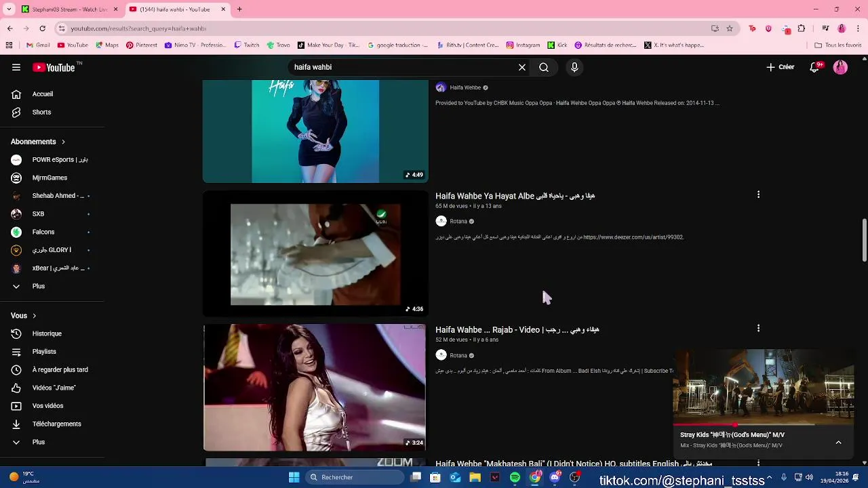
Task: Open the Windows Start menu
Action: click(x=294, y=477)
